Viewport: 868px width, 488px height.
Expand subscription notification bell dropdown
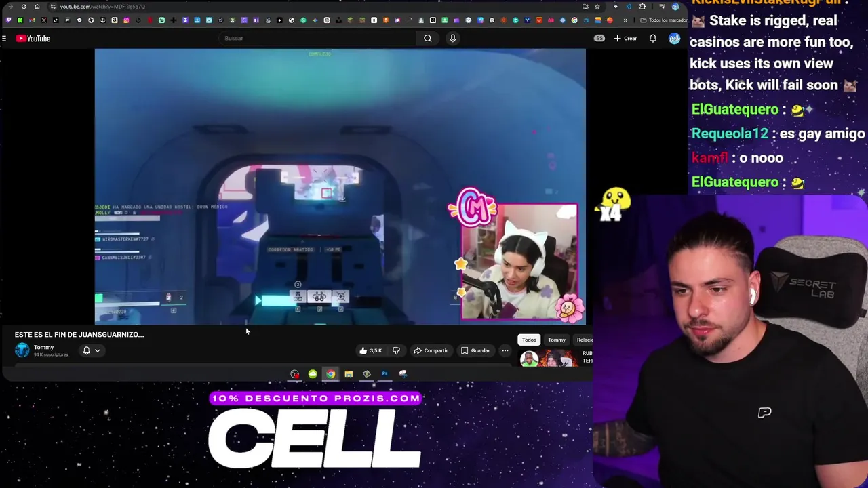point(92,350)
